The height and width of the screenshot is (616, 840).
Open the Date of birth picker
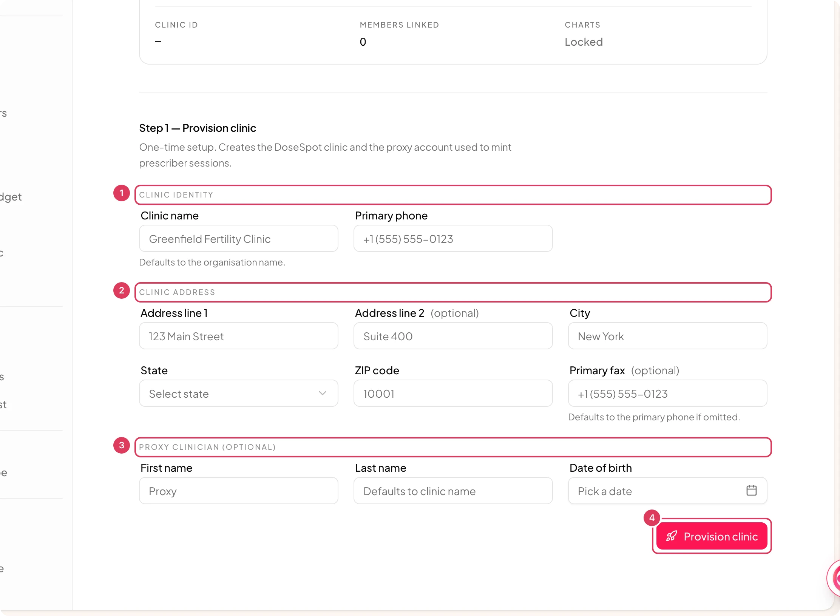[667, 491]
